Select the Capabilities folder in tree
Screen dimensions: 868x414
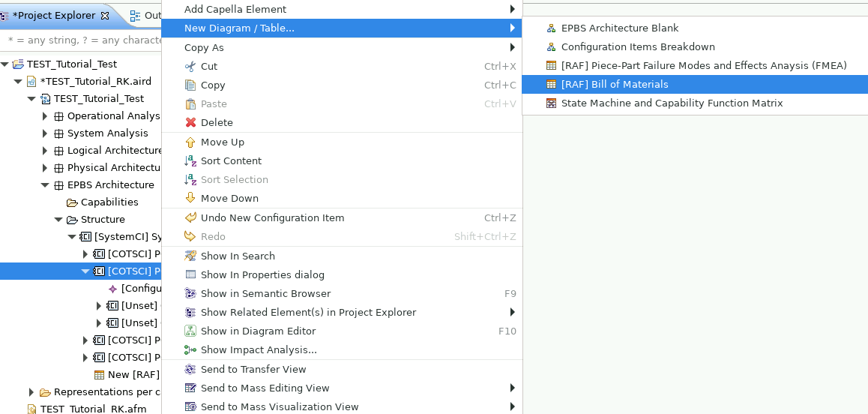pyautogui.click(x=109, y=202)
